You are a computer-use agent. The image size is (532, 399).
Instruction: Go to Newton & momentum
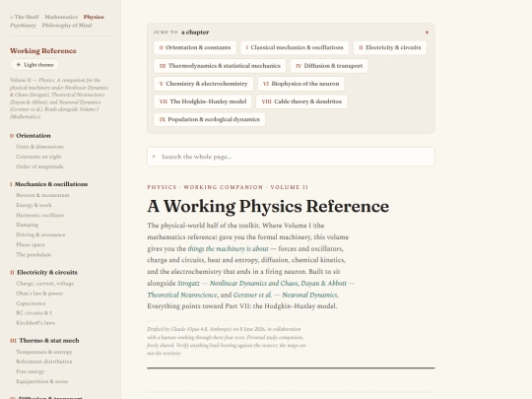pyautogui.click(x=42, y=195)
